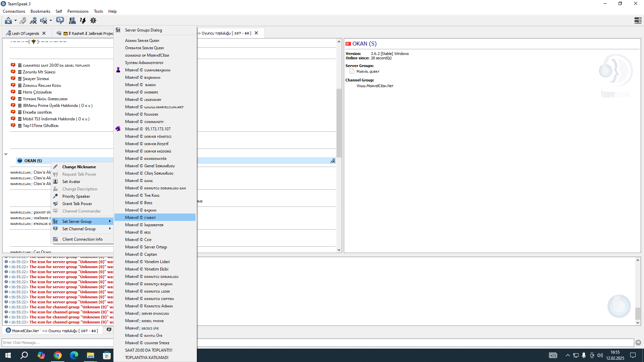The width and height of the screenshot is (644, 362).
Task: Click the blue status circle beside OKAN (S)
Action: (x=20, y=161)
